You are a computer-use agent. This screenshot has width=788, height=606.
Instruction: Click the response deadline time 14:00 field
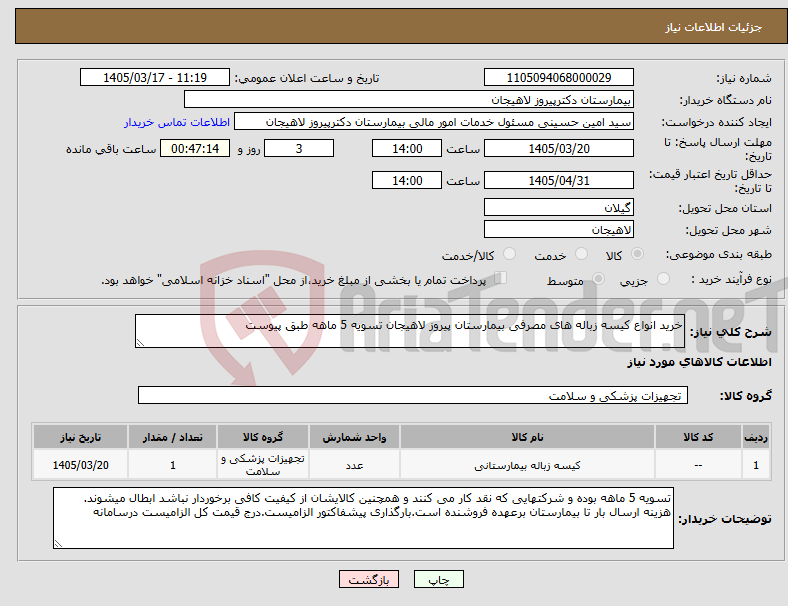pos(407,148)
